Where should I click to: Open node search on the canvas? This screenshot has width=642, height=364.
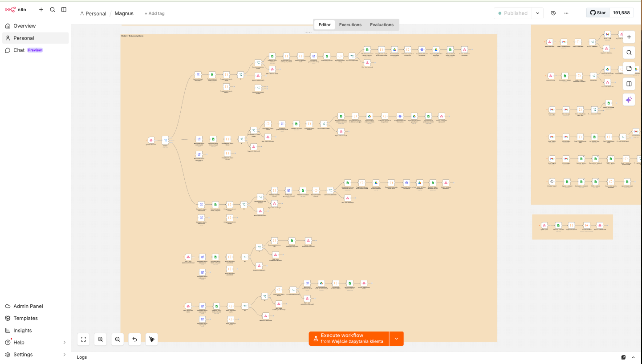point(629,53)
